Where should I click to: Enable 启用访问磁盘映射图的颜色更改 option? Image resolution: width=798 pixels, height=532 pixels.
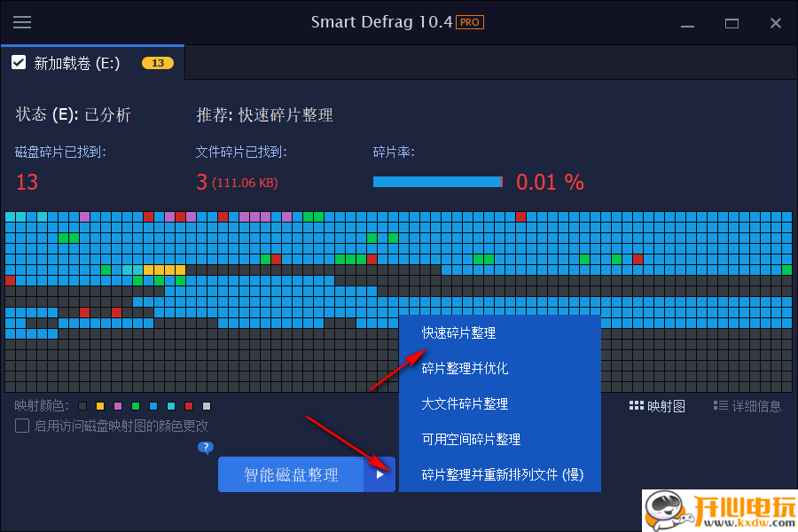click(20, 426)
